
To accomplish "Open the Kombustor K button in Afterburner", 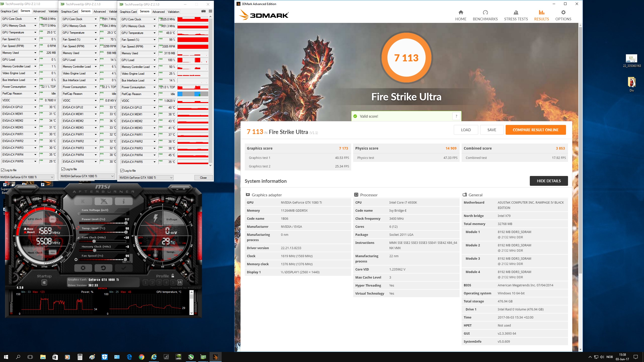I will [x=83, y=201].
